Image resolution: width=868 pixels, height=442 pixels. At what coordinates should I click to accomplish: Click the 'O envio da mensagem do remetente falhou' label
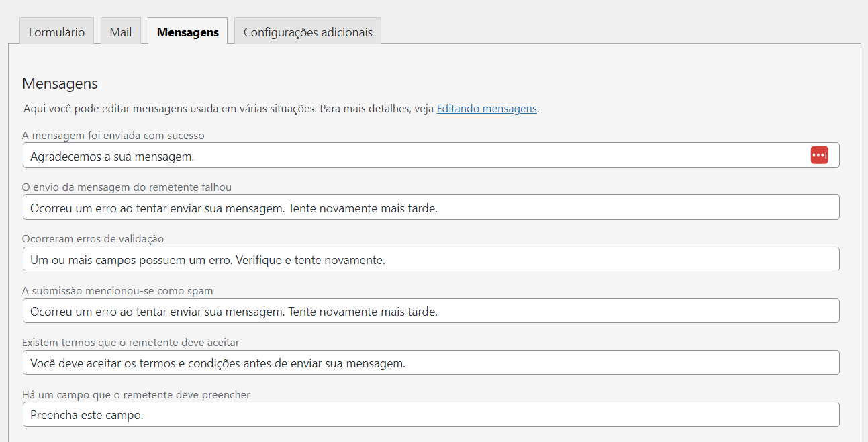[127, 187]
